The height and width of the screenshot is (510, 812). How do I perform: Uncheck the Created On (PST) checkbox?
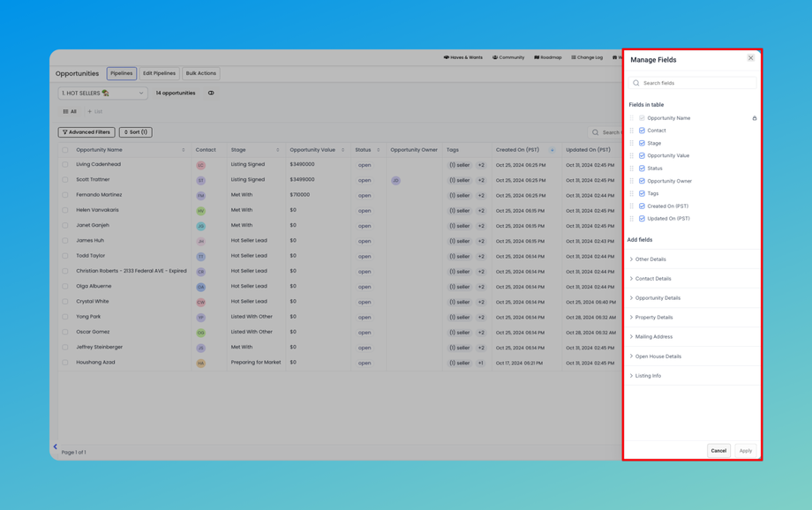(x=642, y=206)
